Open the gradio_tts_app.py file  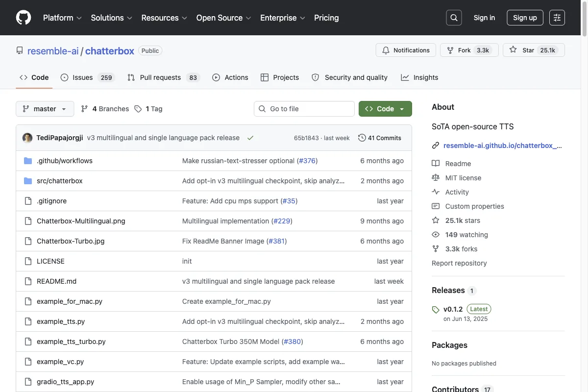point(66,382)
